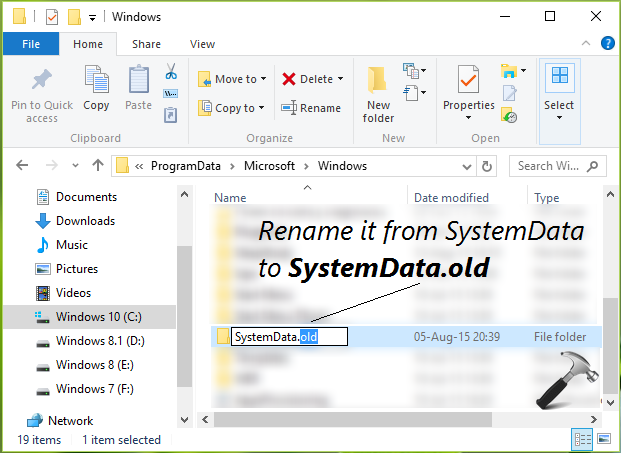This screenshot has height=453, width=621.
Task: Click Properties icon in Quick Access Toolbar
Action: pos(52,17)
